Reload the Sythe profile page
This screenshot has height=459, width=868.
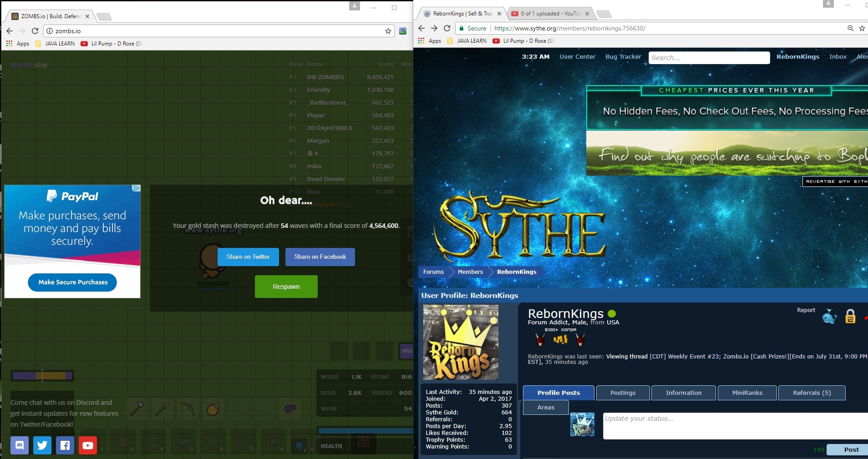point(447,28)
